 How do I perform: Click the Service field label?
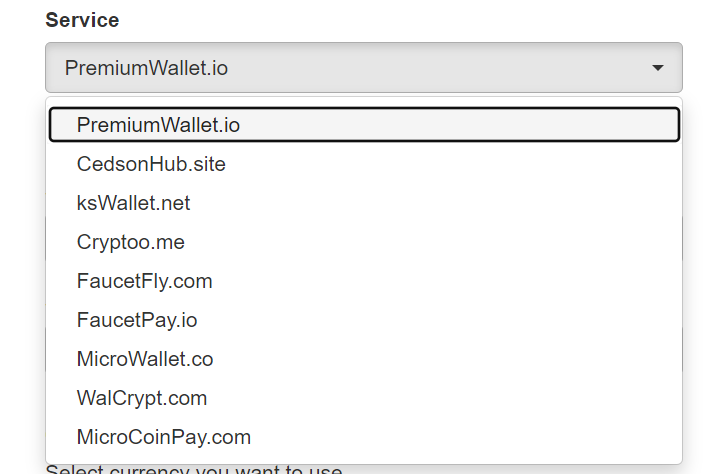point(82,20)
